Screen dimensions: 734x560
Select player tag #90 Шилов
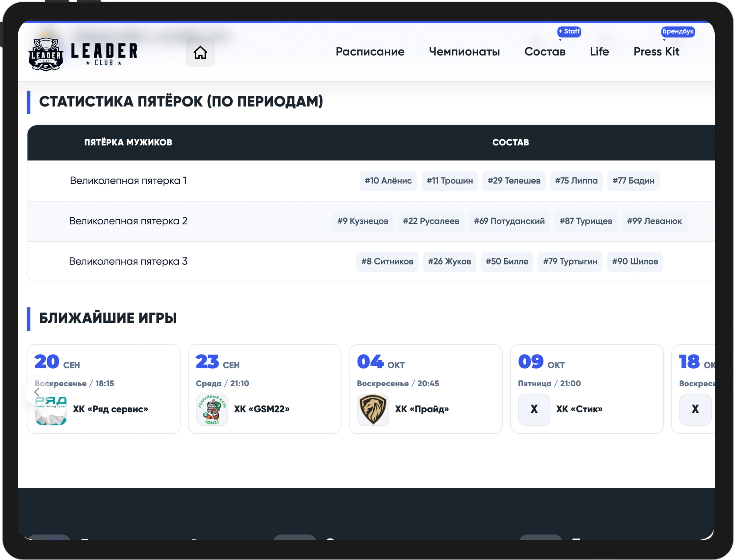click(635, 261)
